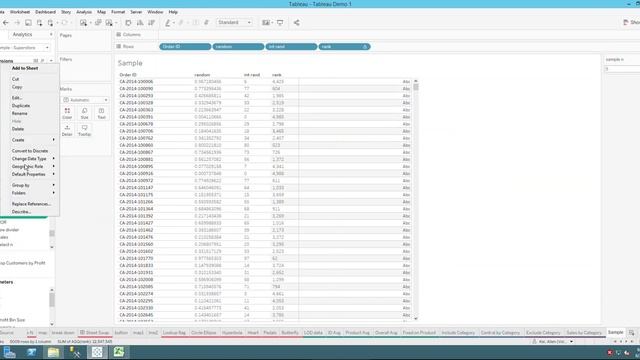
Task: Open the Standard fit dropdown
Action: point(234,22)
